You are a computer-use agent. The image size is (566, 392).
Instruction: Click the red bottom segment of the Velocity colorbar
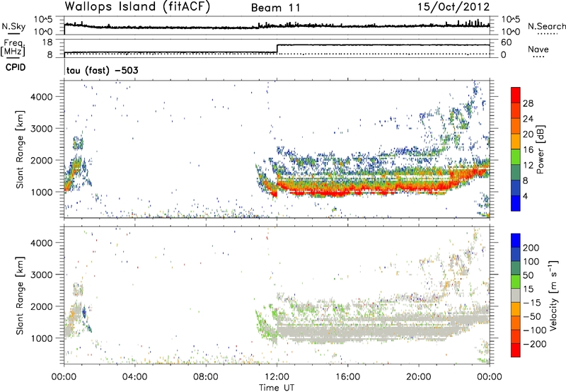click(x=516, y=350)
